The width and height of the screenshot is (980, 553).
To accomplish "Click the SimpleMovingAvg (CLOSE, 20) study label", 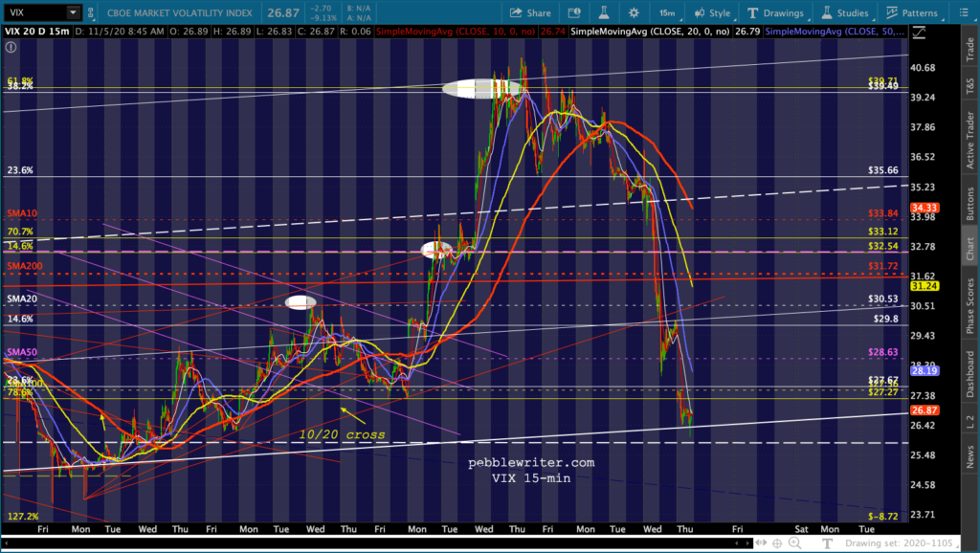I will pos(651,31).
